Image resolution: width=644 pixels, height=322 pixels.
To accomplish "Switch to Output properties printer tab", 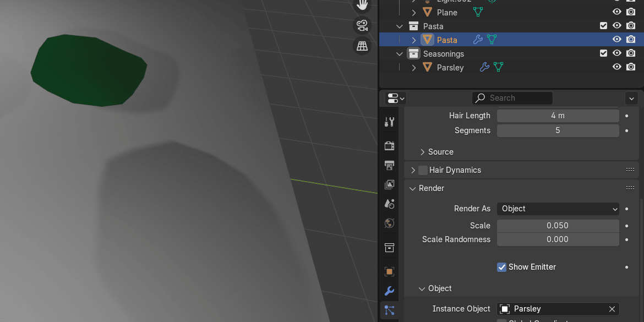I will pyautogui.click(x=390, y=166).
